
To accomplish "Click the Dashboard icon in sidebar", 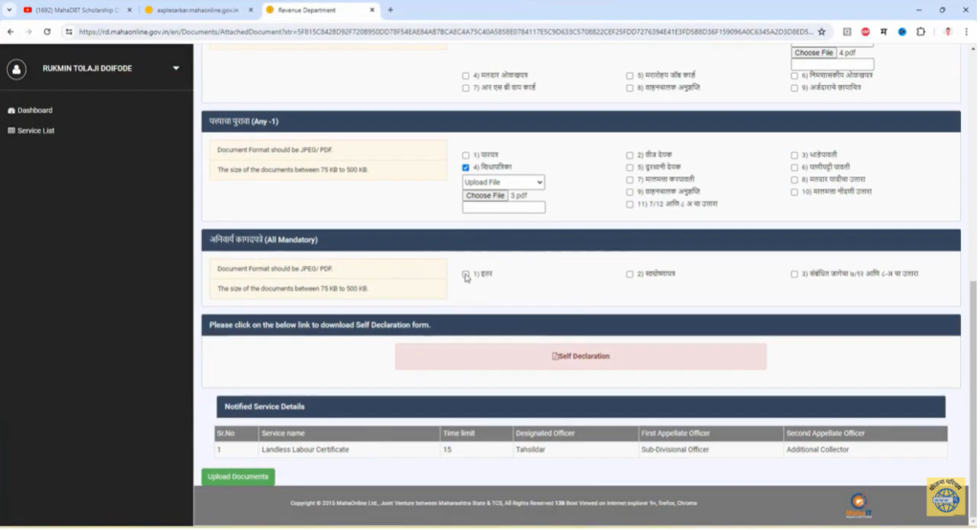I will click(11, 111).
